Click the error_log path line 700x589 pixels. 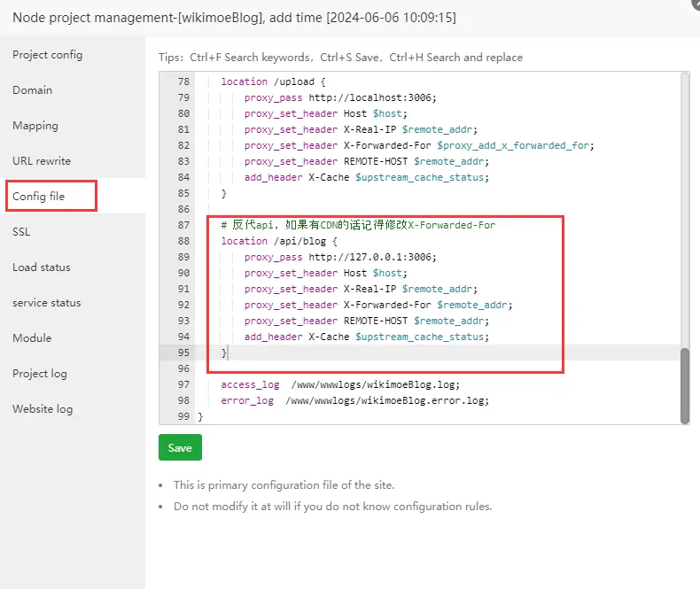[x=354, y=400]
